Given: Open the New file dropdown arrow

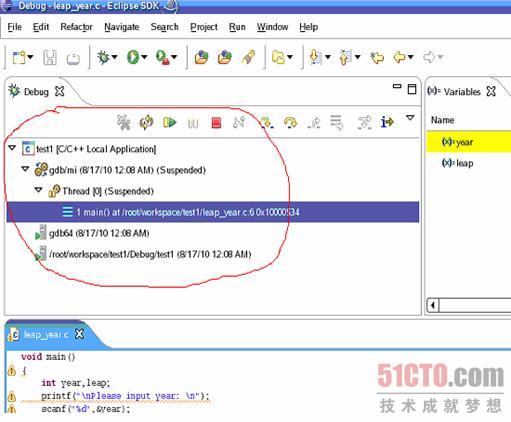Looking at the screenshot, I should 31,57.
